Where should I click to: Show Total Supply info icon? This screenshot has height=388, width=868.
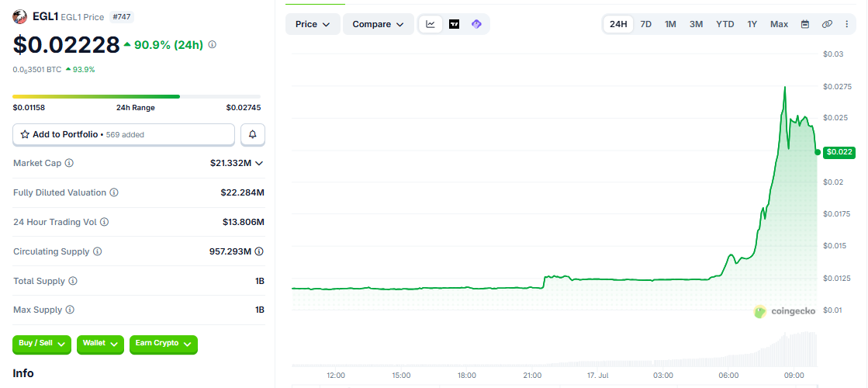pos(73,281)
